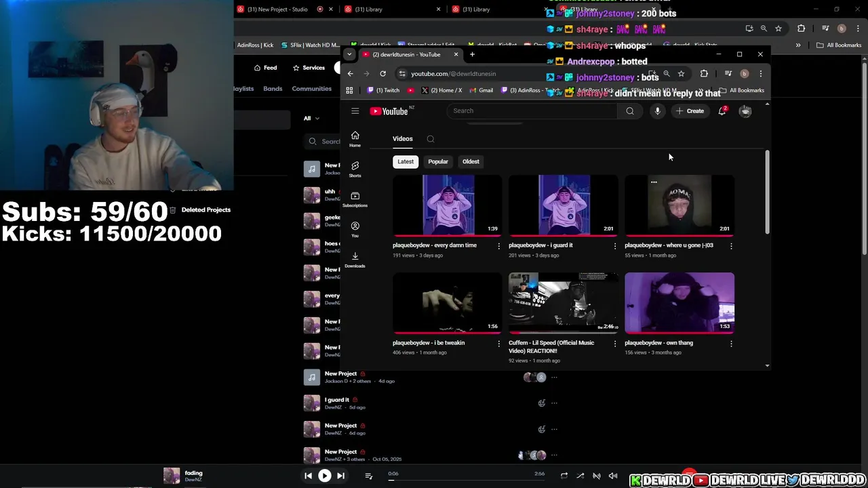
Task: Switch to the Videos channel tab
Action: pyautogui.click(x=402, y=139)
